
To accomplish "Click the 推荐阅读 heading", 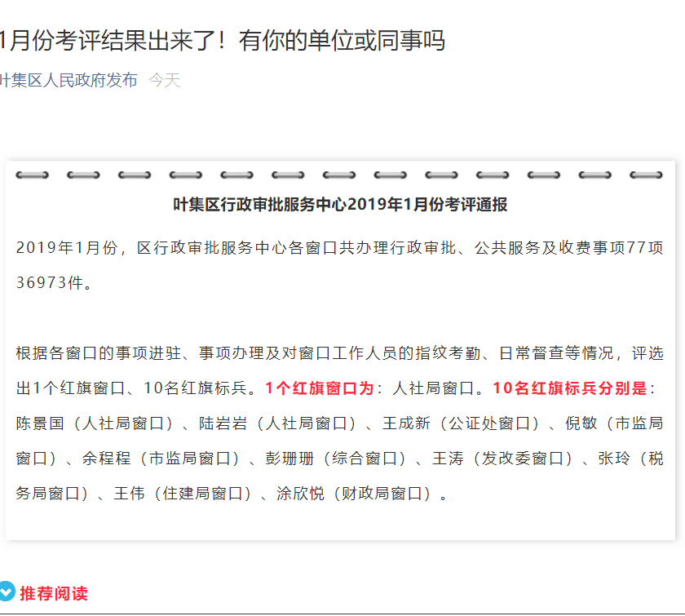I will click(x=54, y=593).
